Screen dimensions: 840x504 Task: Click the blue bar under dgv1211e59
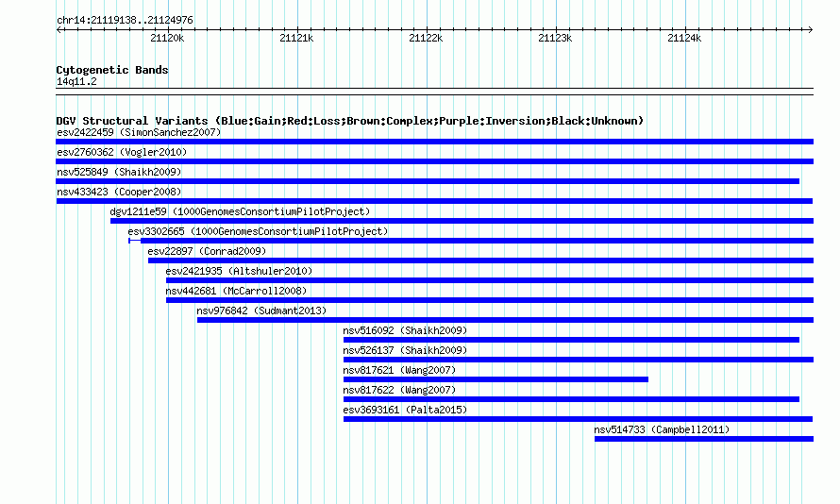462,221
